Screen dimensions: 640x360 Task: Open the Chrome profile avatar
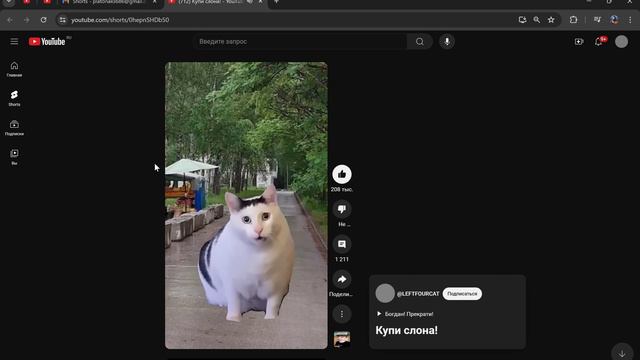pos(614,20)
